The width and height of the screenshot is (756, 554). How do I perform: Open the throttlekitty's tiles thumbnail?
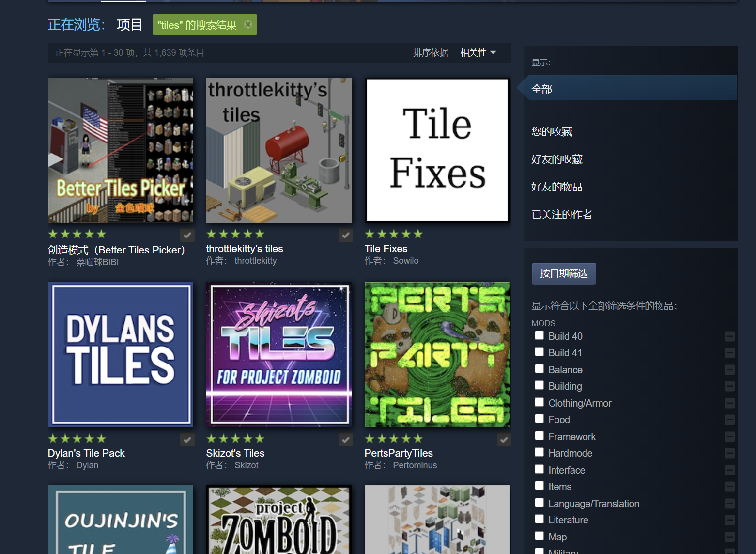pos(279,150)
